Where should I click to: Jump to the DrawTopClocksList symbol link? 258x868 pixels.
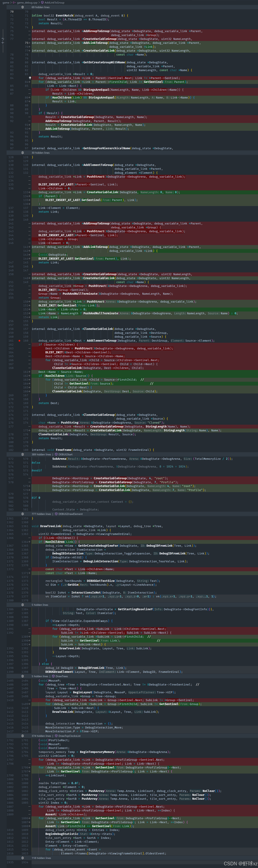click(69, 736)
